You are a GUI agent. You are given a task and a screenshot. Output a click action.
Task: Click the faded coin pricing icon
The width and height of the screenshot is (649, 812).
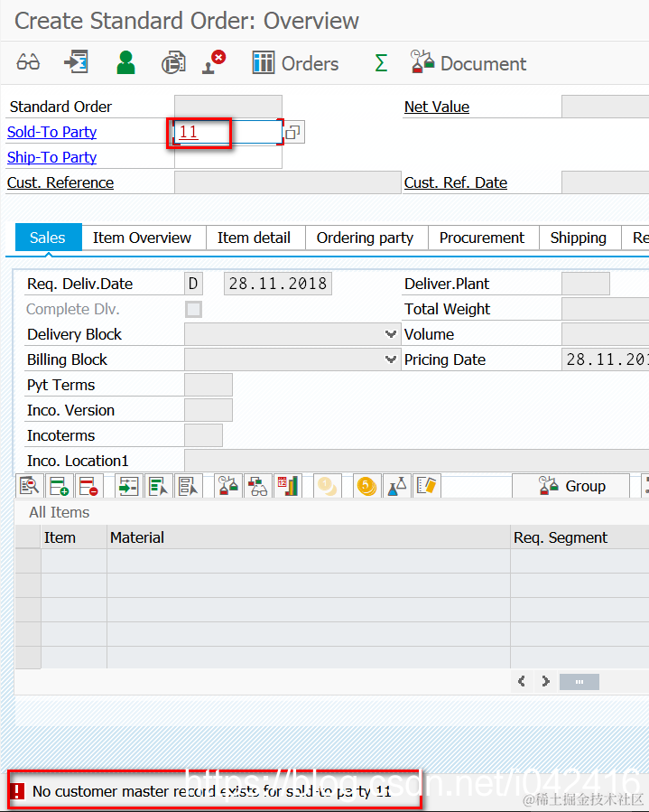328,486
